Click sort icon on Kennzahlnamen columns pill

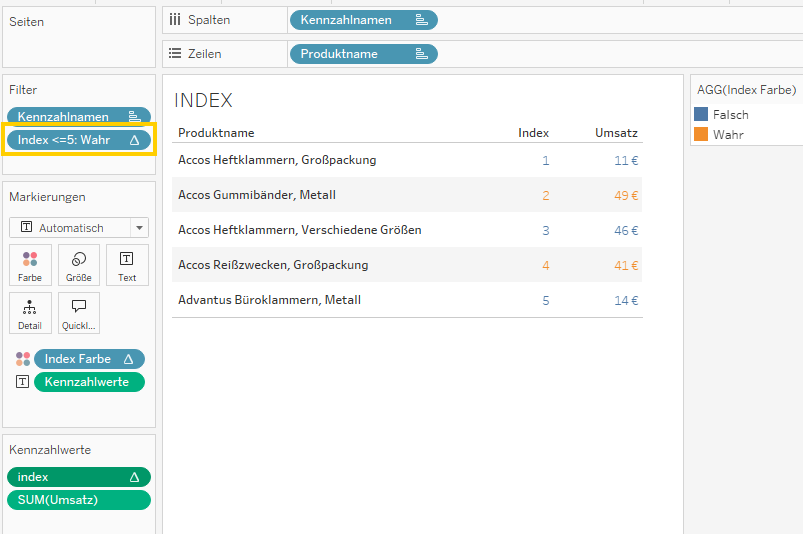421,20
